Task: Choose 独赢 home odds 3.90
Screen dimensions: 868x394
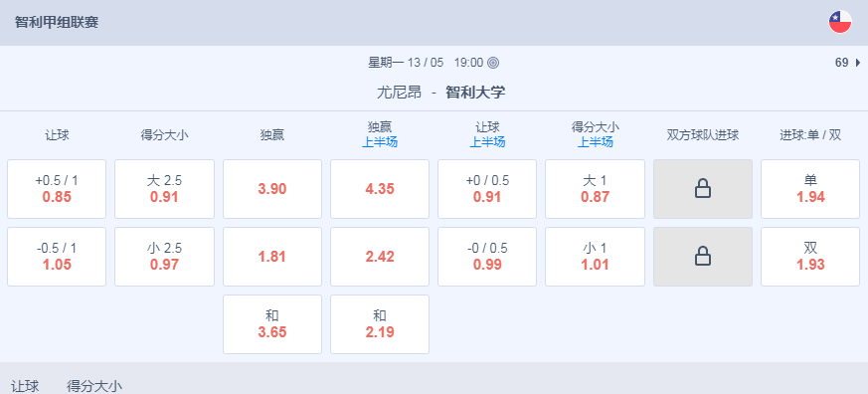Action: (272, 189)
